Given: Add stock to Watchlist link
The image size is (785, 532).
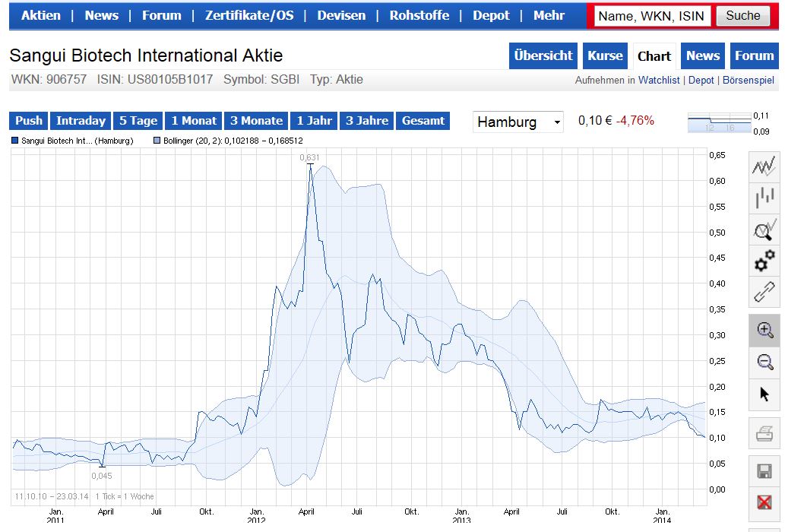Looking at the screenshot, I should pos(659,80).
